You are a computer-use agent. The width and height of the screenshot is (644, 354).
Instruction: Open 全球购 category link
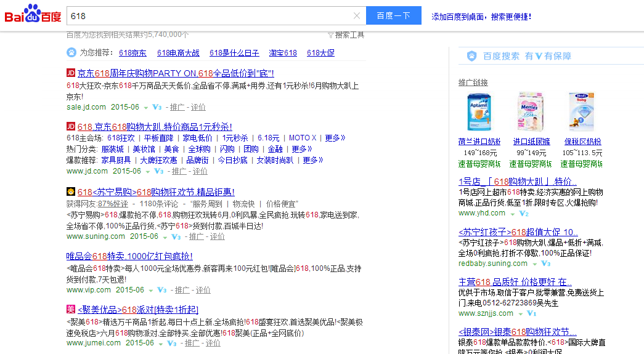[x=199, y=149]
